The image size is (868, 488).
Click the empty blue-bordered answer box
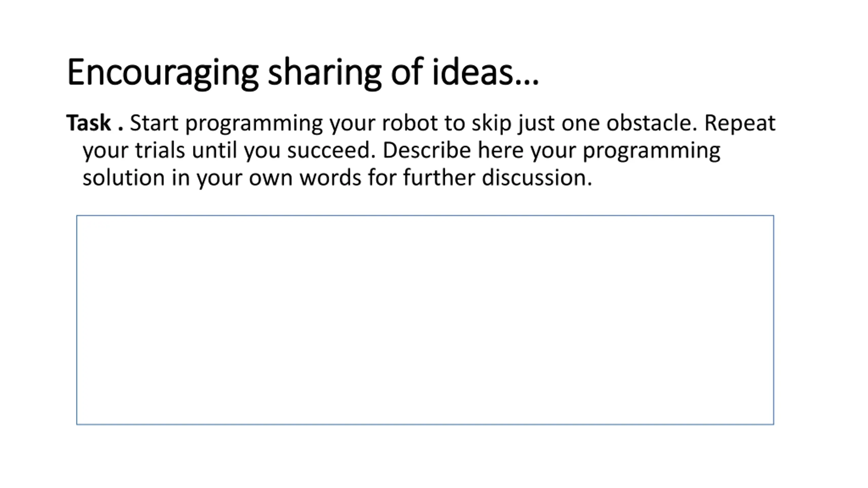pyautogui.click(x=425, y=320)
